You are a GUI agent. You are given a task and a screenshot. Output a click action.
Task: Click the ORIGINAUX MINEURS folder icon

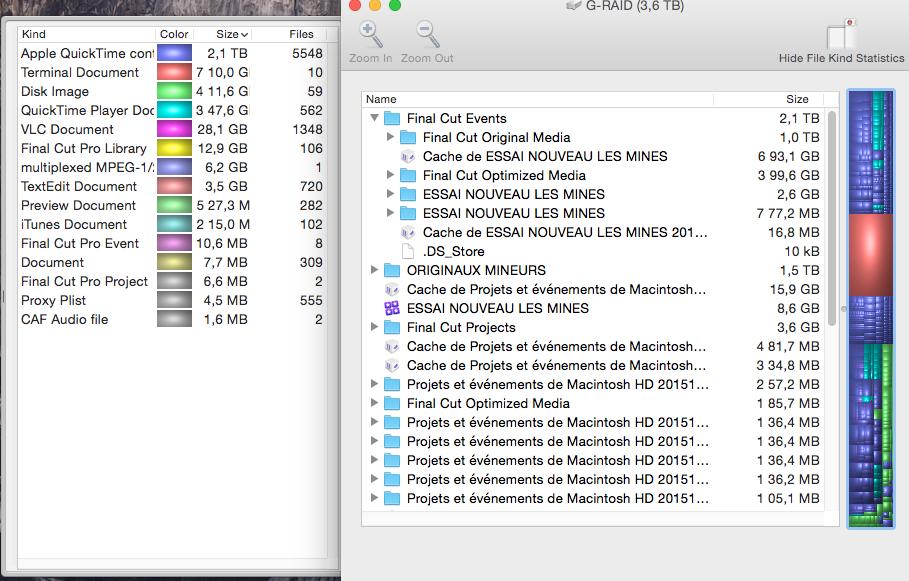[x=392, y=271]
